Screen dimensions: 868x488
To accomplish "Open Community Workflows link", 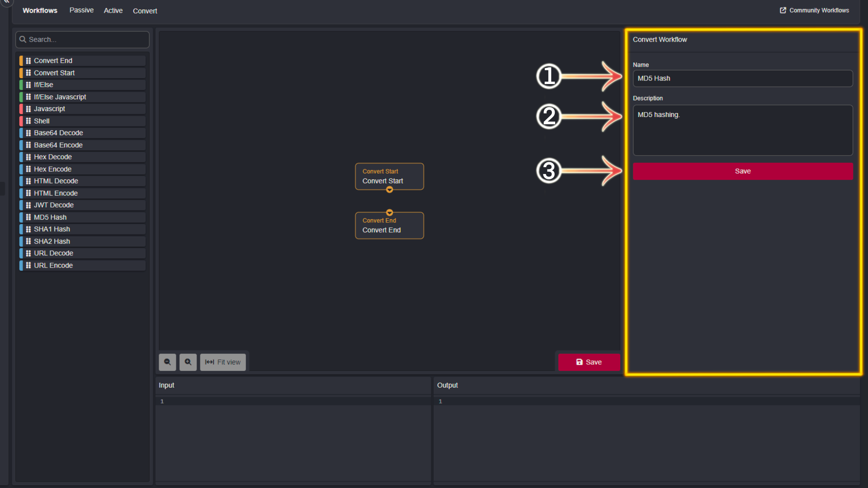I will (815, 10).
